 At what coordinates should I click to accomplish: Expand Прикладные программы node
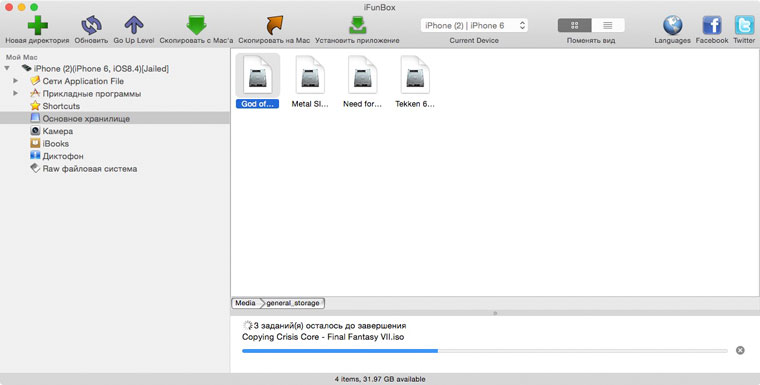pyautogui.click(x=16, y=93)
